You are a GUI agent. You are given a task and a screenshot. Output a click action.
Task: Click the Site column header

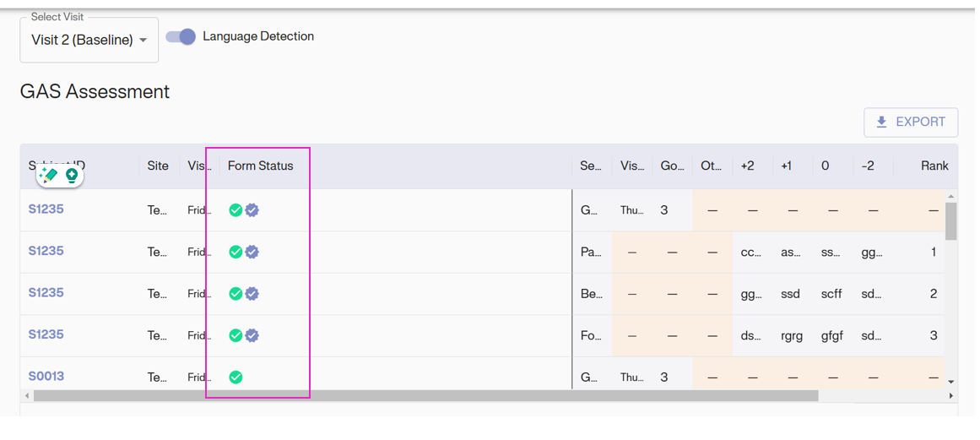(158, 166)
